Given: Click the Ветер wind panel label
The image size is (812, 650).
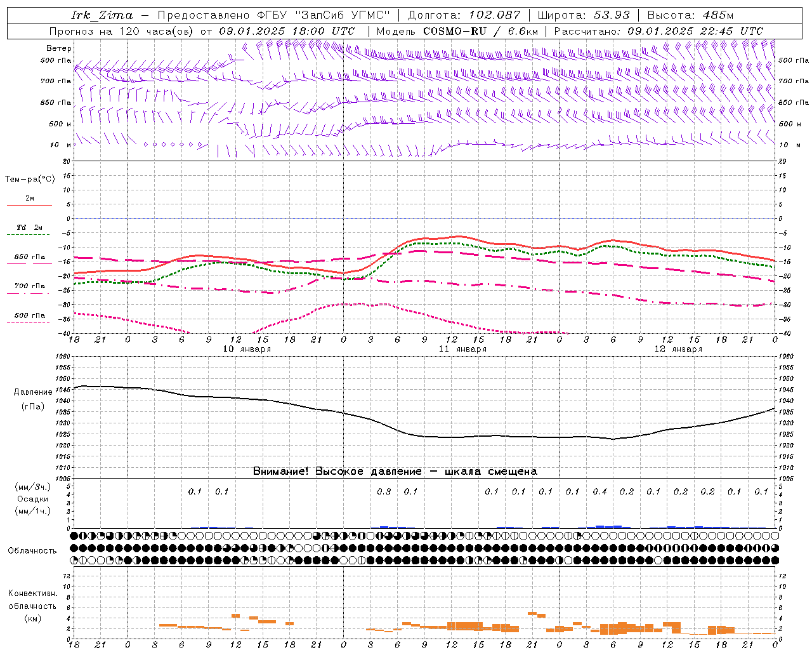Looking at the screenshot, I should tap(59, 48).
